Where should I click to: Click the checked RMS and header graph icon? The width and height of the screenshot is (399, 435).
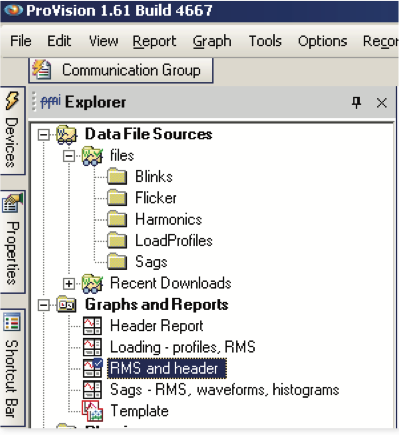click(92, 368)
